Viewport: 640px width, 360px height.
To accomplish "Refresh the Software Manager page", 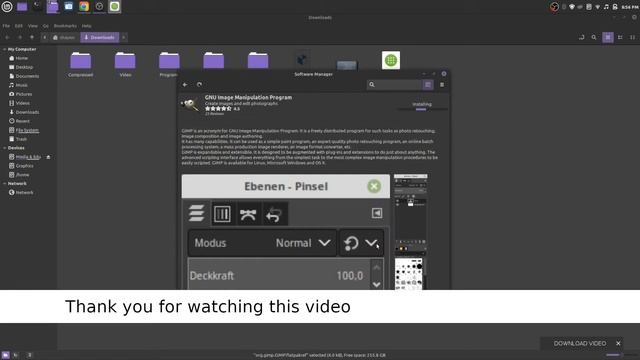I will coord(199,84).
